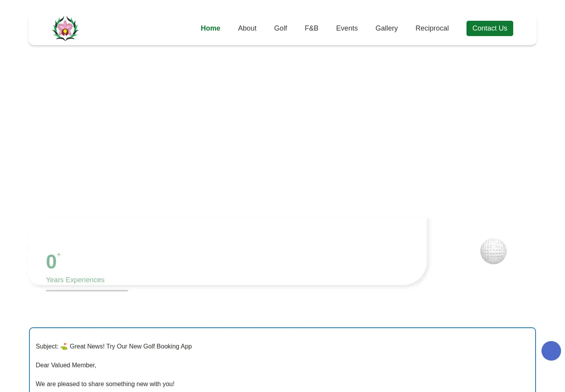Click the 0+ years counter

coord(53,261)
